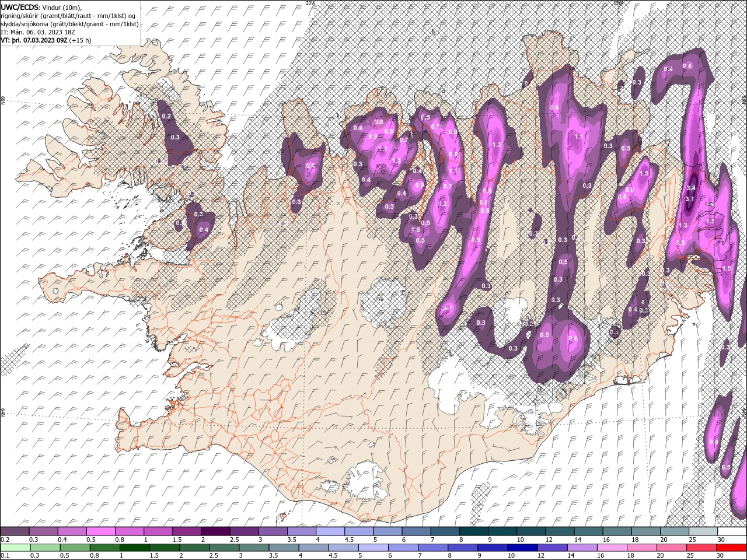This screenshot has width=747, height=560.
Task: Click the 'rigning/skúrir' line in the header box
Action: pos(69,16)
